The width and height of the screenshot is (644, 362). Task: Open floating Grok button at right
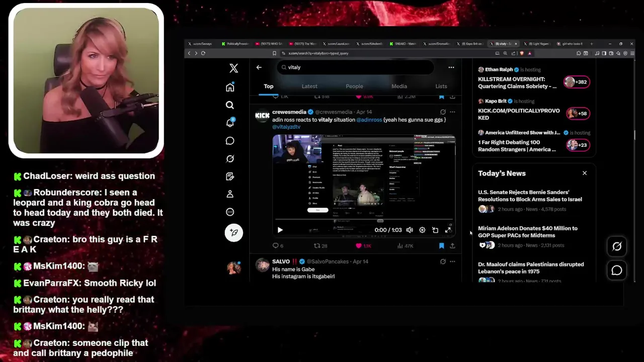coord(617,246)
